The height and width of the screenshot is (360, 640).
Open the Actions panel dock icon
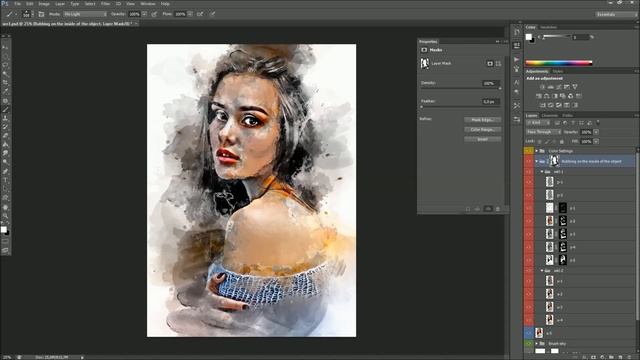[517, 60]
